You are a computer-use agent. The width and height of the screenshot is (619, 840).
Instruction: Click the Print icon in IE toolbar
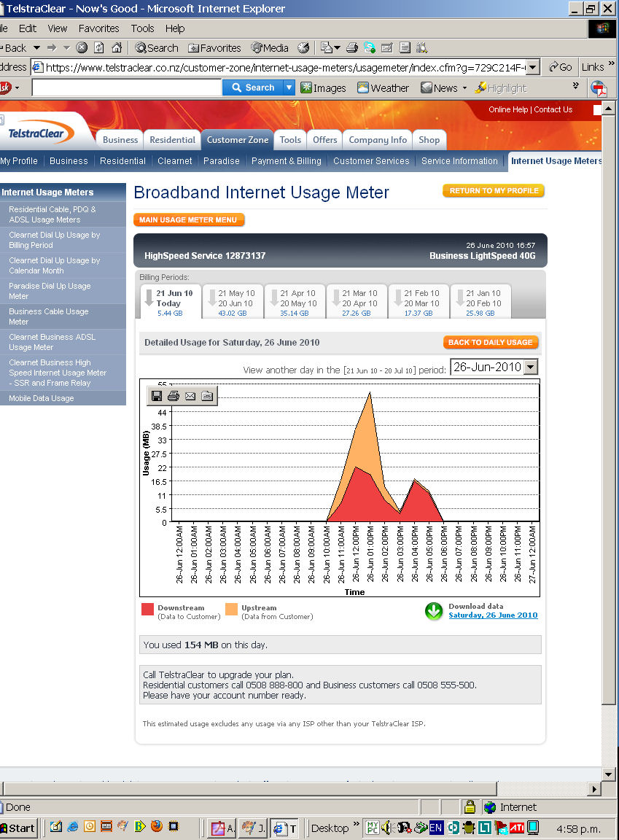pyautogui.click(x=352, y=47)
